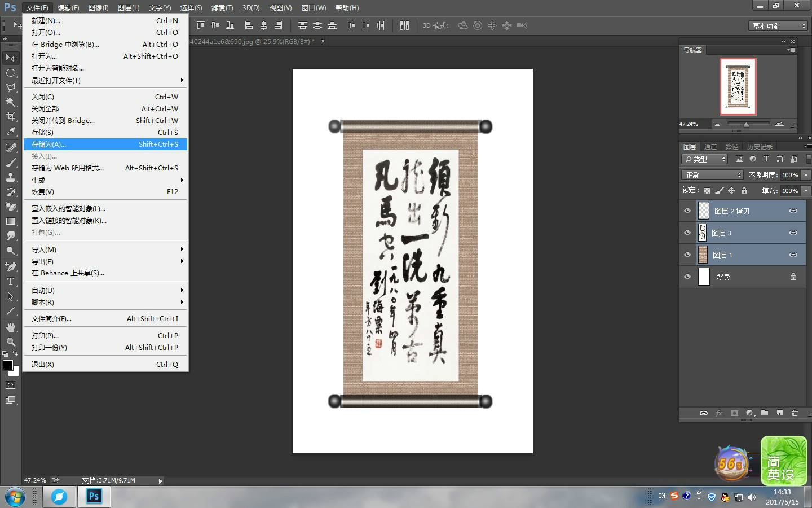The height and width of the screenshot is (508, 812).
Task: Swap foreground and background colors
Action: coord(15,354)
